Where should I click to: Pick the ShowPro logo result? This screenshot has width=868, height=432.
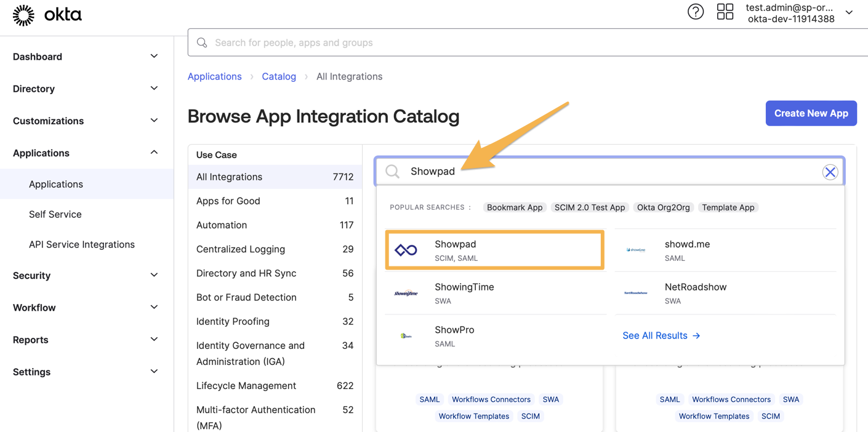(406, 336)
